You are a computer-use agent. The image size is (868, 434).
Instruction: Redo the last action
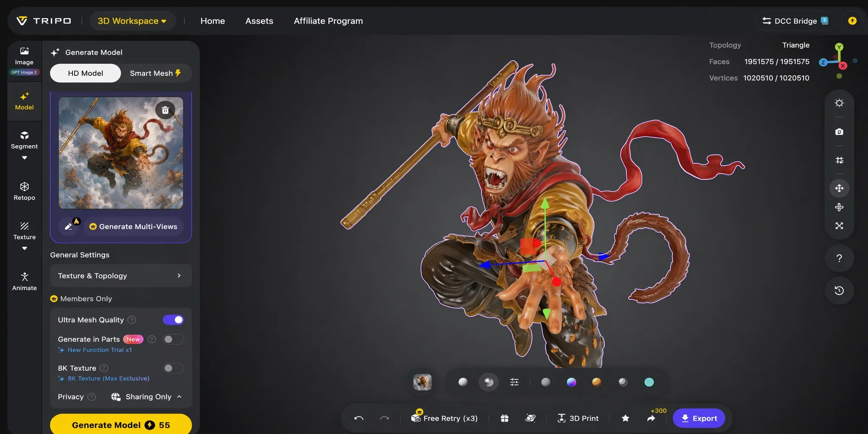click(384, 418)
